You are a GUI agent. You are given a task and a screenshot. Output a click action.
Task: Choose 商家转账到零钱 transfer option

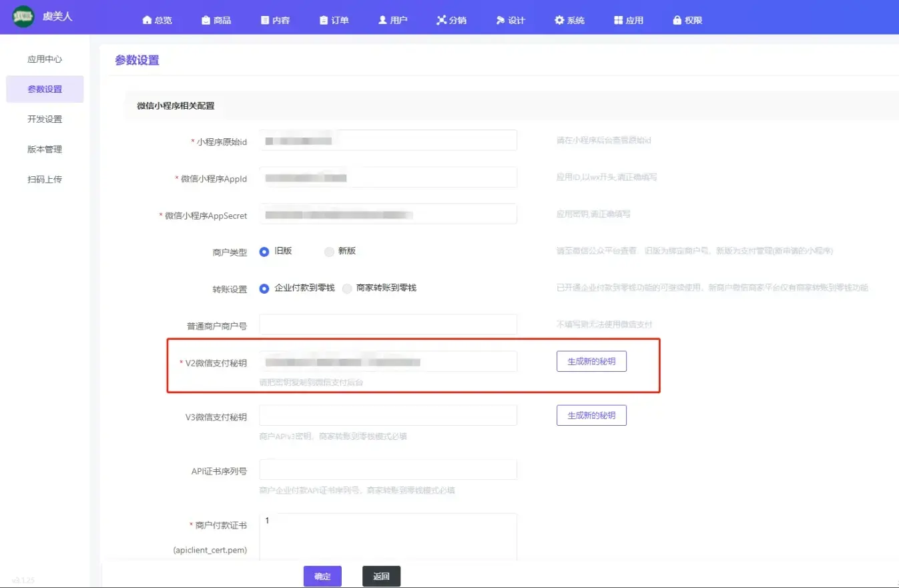346,288
